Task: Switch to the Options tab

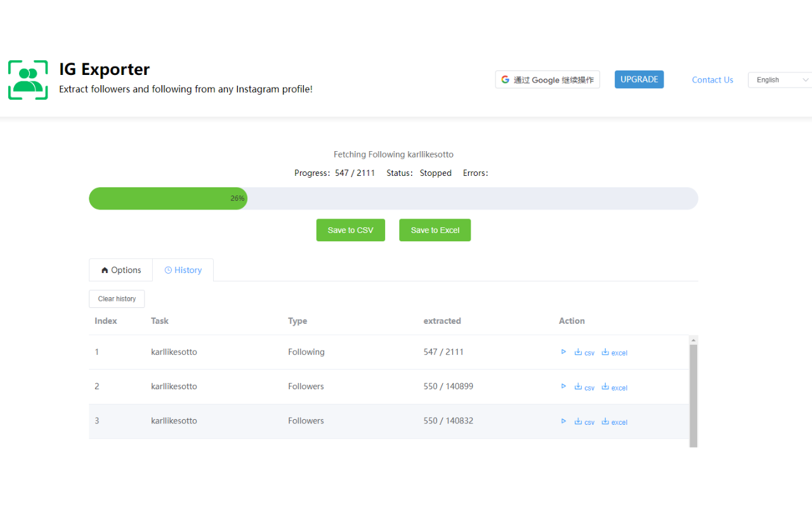Action: [x=121, y=270]
